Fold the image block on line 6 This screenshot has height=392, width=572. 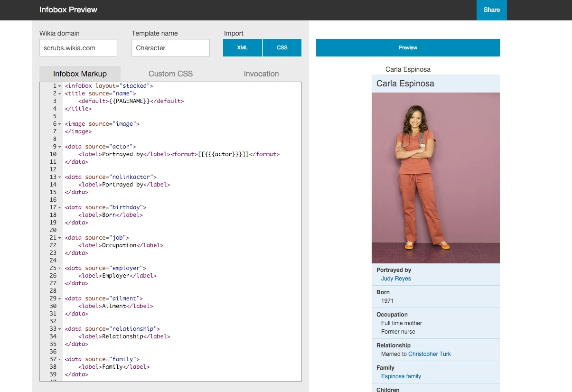(x=60, y=124)
